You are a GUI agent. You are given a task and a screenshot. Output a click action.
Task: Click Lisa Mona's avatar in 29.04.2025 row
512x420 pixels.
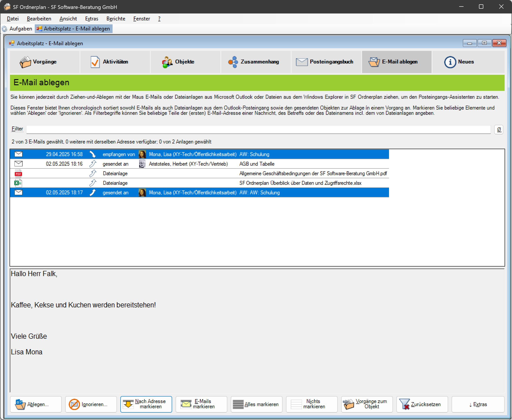pos(142,154)
